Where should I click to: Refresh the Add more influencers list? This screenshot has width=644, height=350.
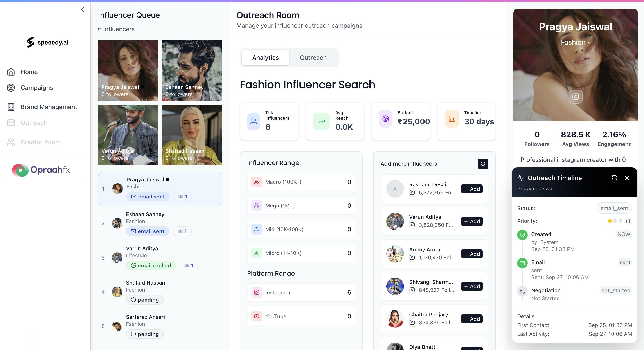483,164
